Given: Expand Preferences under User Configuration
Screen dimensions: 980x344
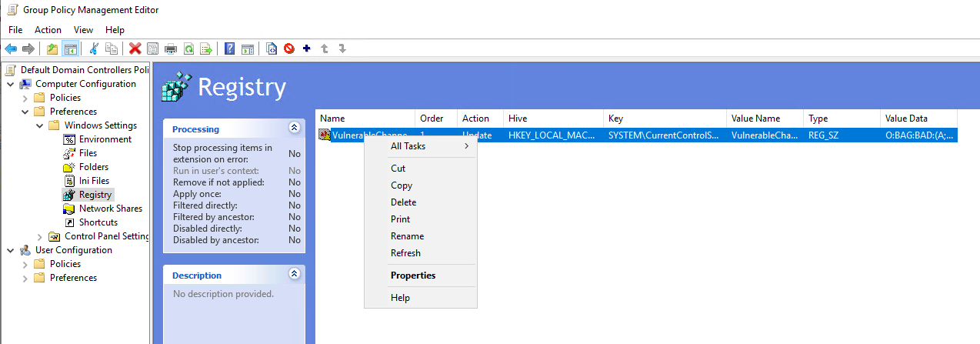Looking at the screenshot, I should 25,278.
